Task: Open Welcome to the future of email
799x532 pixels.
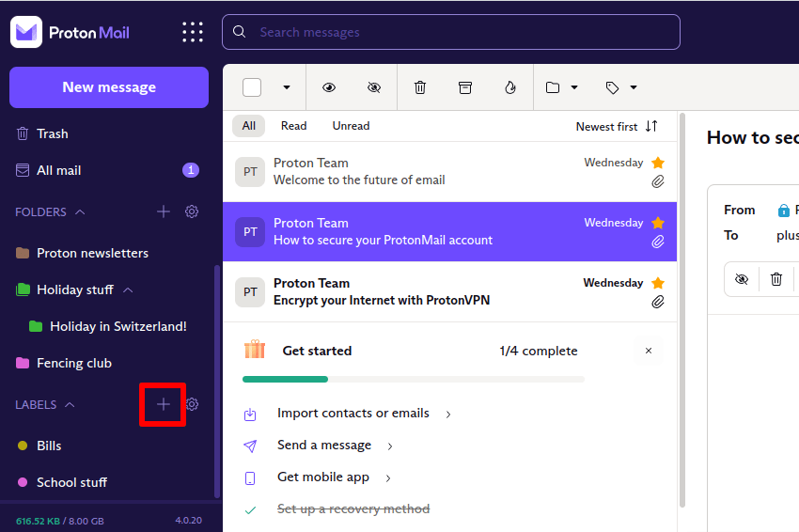Action: 450,172
